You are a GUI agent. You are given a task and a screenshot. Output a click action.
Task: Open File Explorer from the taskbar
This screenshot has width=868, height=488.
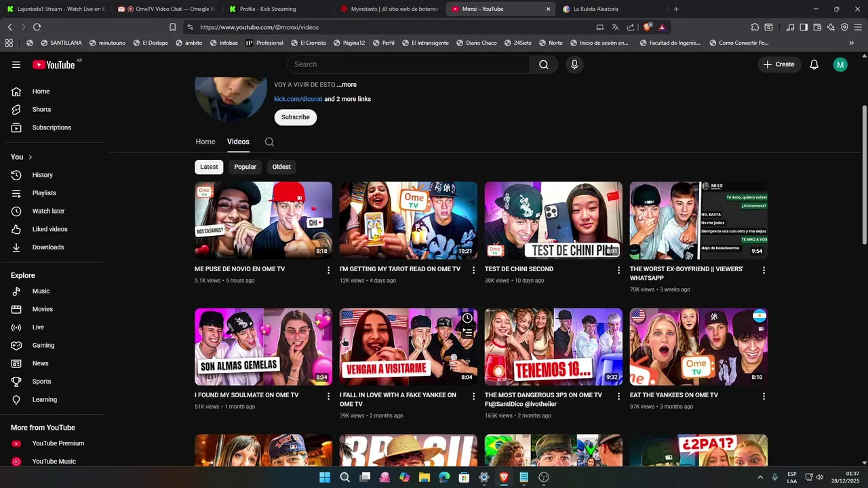pos(425,477)
